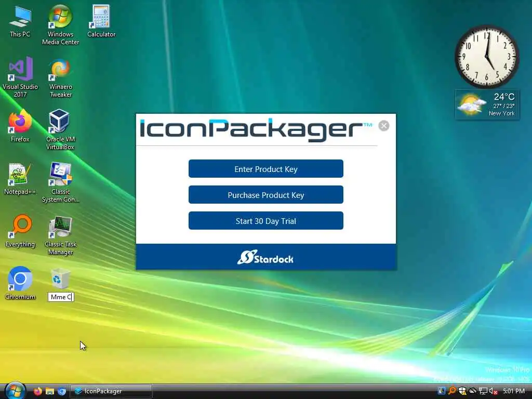Viewport: 532px width, 399px height.
Task: Click the rename field containing 'Mme C'
Action: [x=61, y=297]
